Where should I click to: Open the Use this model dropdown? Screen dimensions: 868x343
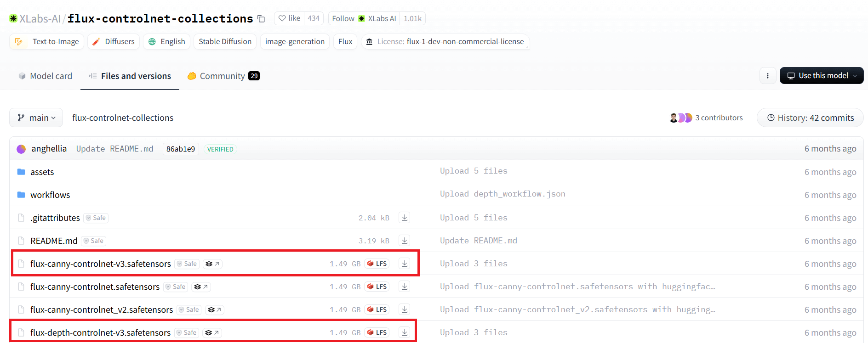(x=821, y=76)
